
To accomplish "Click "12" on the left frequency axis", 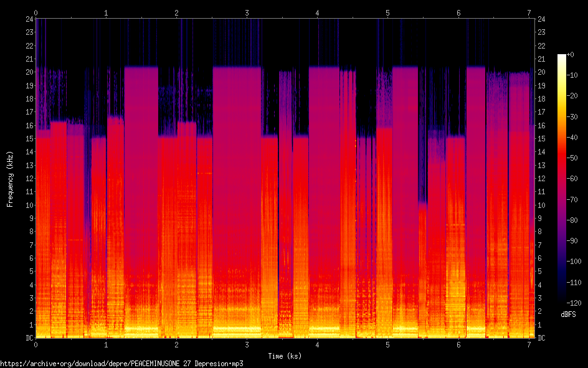I will click(30, 178).
